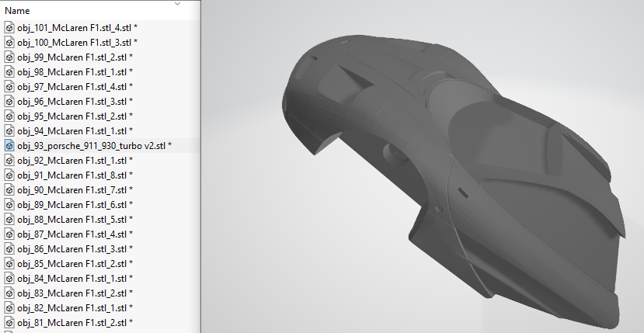Select file name obj_81_McLaren F1.stl_2.stl
This screenshot has height=333, width=644.
[x=75, y=324]
